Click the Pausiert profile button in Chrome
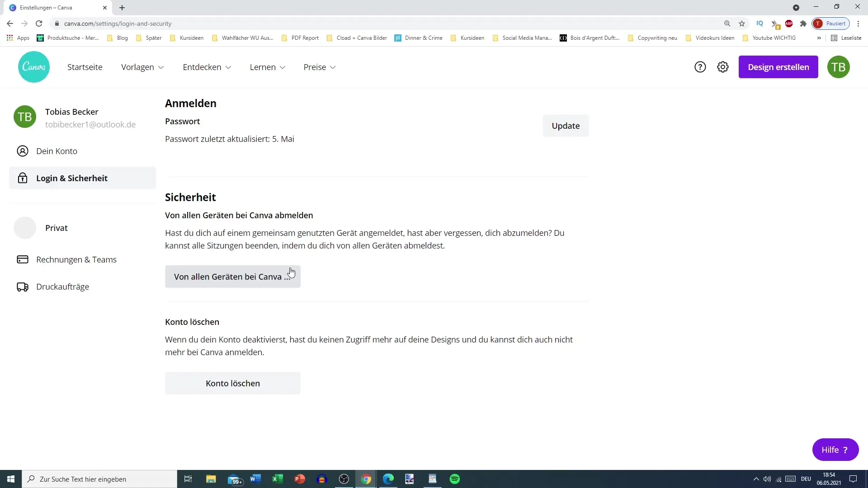The width and height of the screenshot is (868, 488). 830,23
